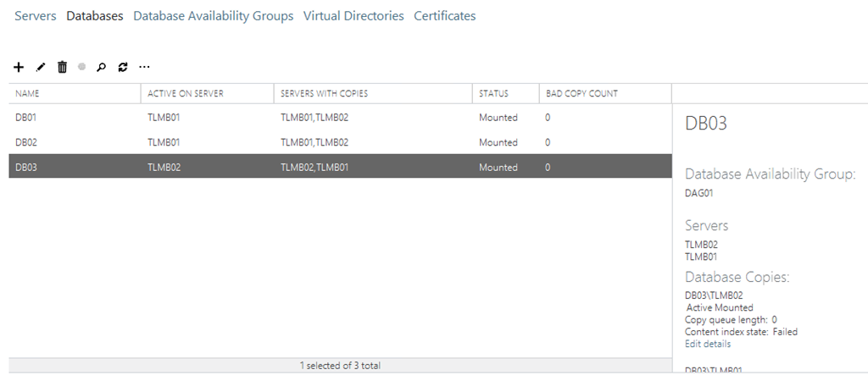This screenshot has width=868, height=381.
Task: Click Mounted status in DB03 row
Action: pyautogui.click(x=498, y=167)
